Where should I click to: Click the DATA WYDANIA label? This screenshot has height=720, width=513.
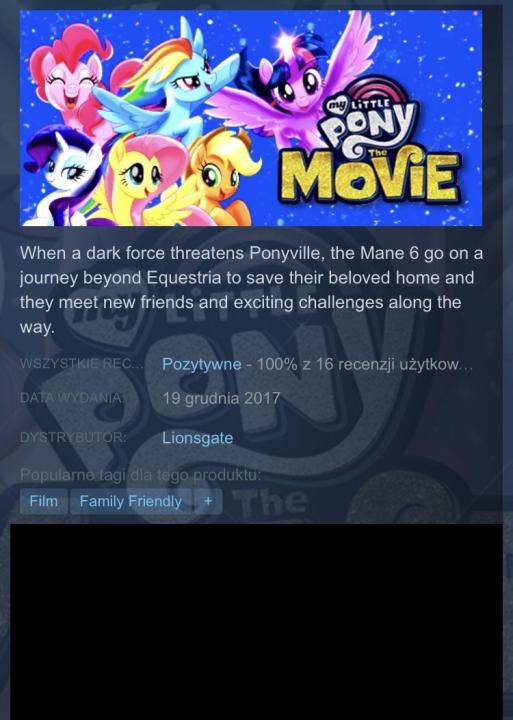[72, 398]
